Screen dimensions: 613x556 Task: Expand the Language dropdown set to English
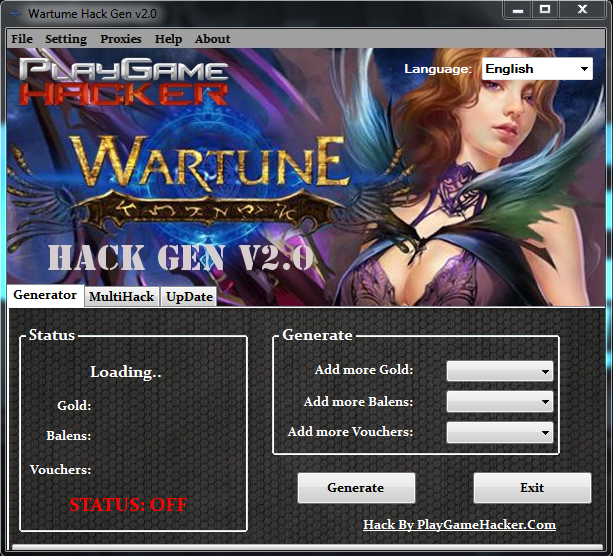click(537, 69)
